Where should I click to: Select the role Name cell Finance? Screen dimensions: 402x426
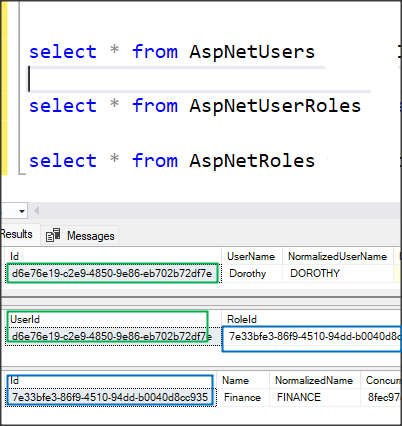click(x=242, y=397)
